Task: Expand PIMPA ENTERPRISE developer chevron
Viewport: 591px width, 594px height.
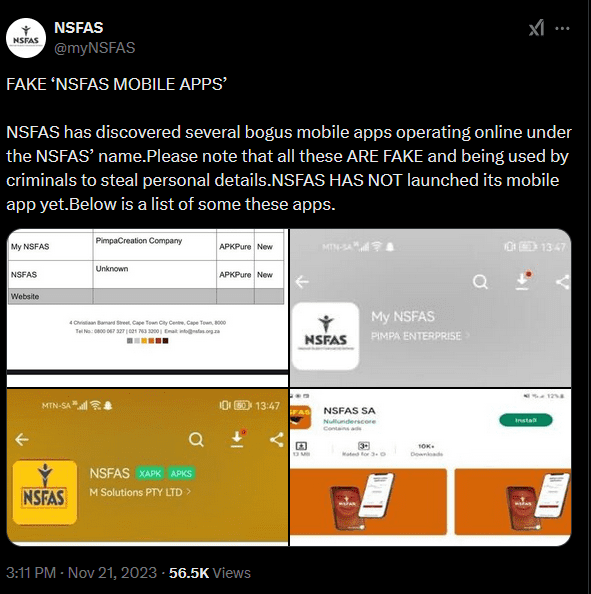Action: [x=467, y=336]
